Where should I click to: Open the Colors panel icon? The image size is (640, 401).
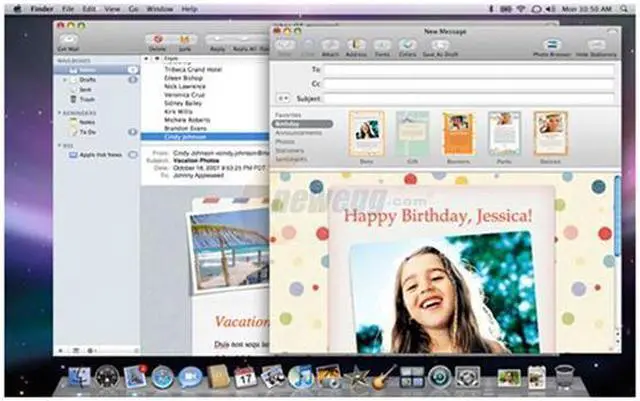tap(407, 47)
